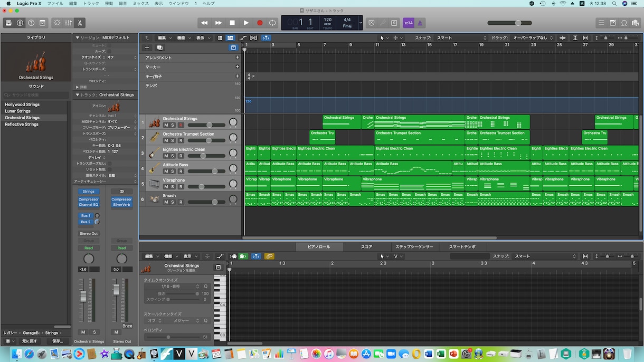Toggle the Cycle mode button
The width and height of the screenshot is (644, 362).
(272, 23)
